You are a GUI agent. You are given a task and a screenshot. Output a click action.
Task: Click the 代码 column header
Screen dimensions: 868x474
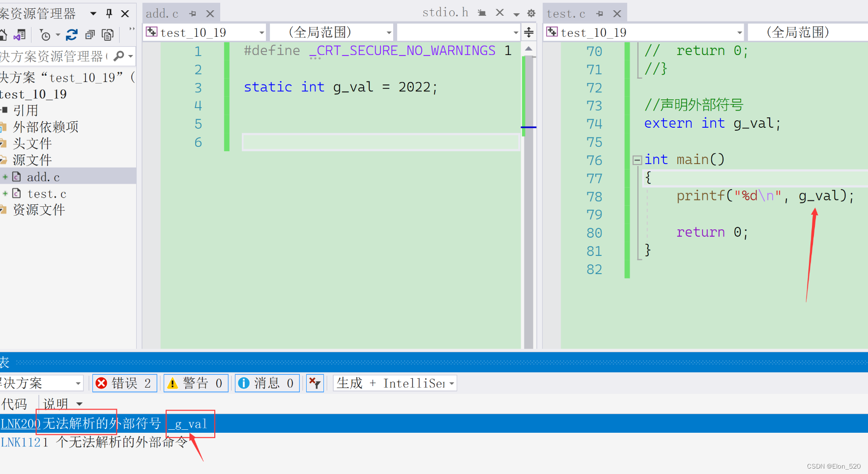tap(14, 404)
